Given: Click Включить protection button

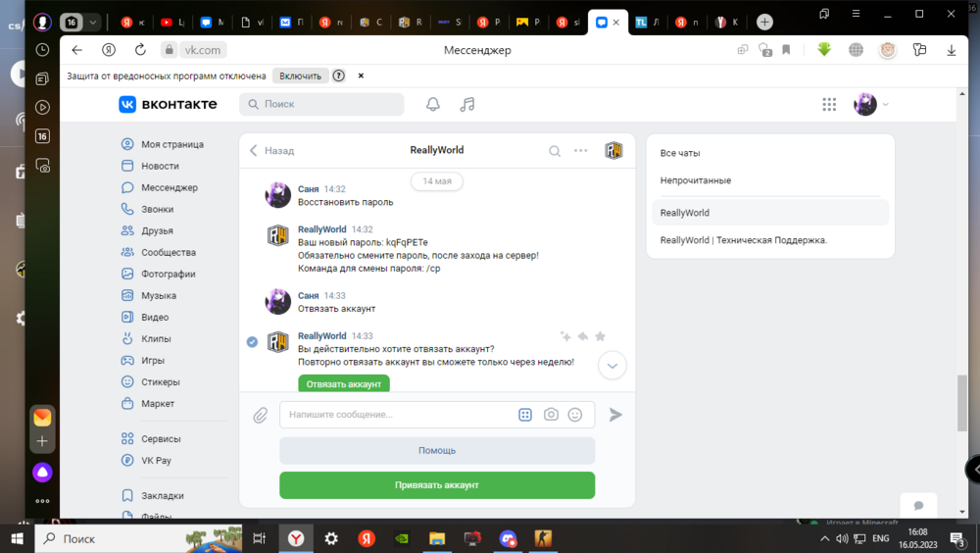Looking at the screenshot, I should (x=301, y=75).
